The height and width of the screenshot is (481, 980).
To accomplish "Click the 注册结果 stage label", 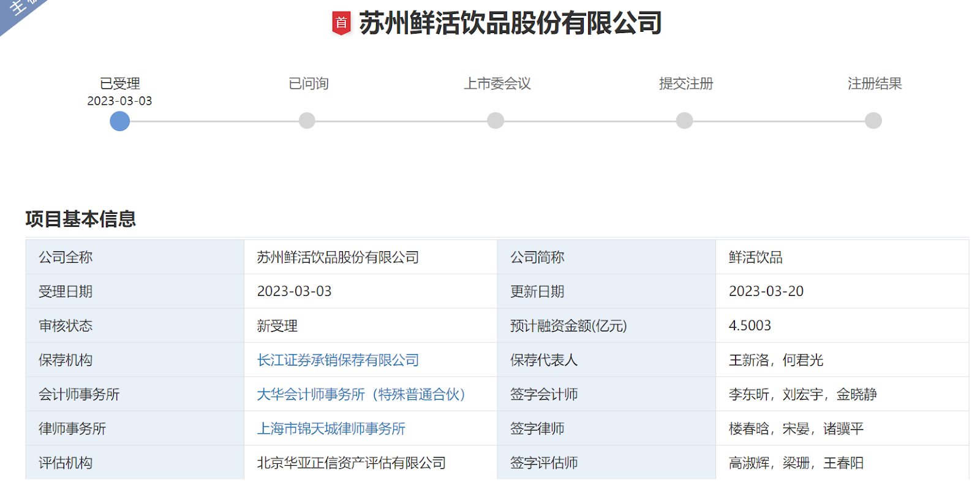I will click(875, 83).
